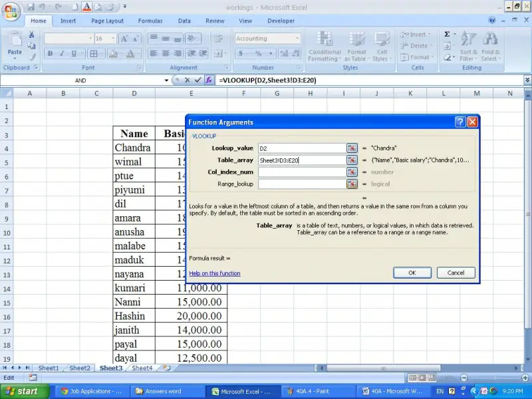Viewport: 532px width, 399px height.
Task: Switch to Sheet1 worksheet tab
Action: [x=48, y=368]
